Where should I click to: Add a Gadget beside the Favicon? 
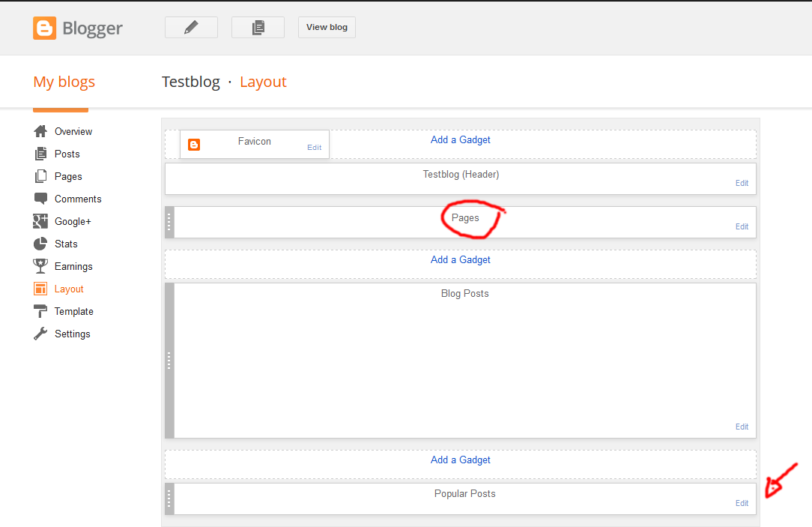(x=461, y=140)
